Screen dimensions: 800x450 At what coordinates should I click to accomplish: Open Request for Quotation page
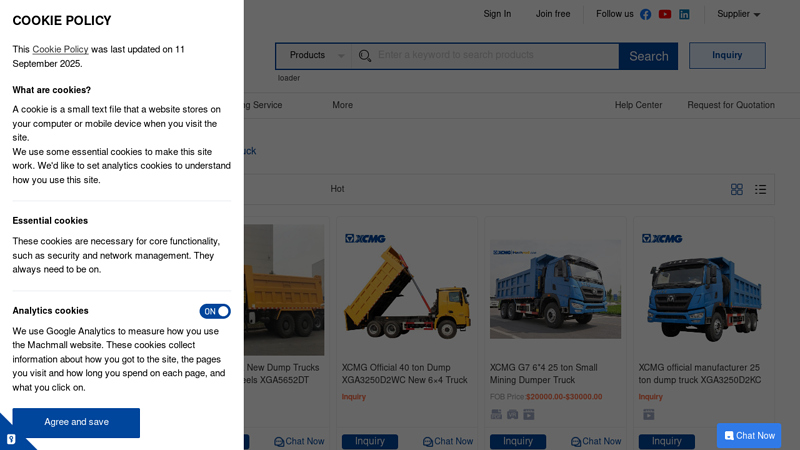tap(731, 105)
